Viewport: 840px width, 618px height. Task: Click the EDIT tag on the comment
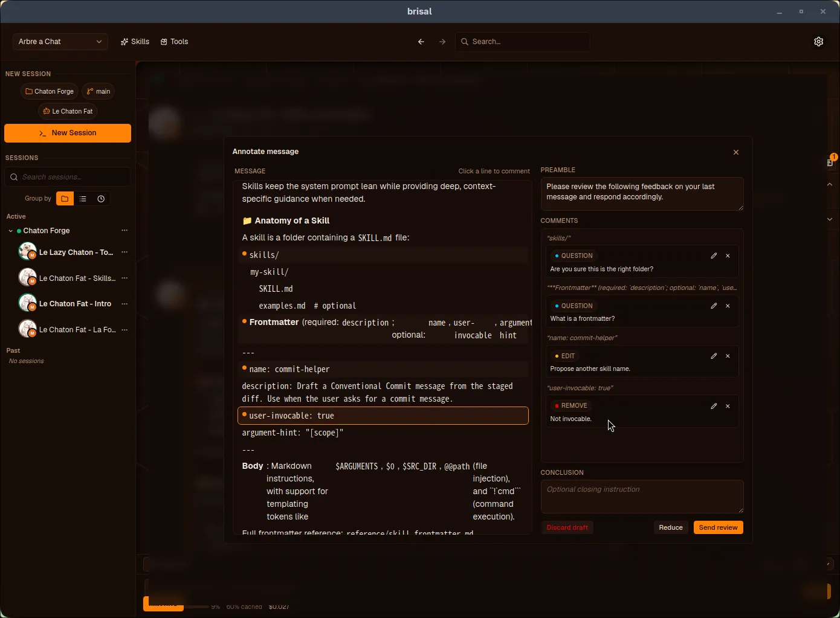(565, 356)
